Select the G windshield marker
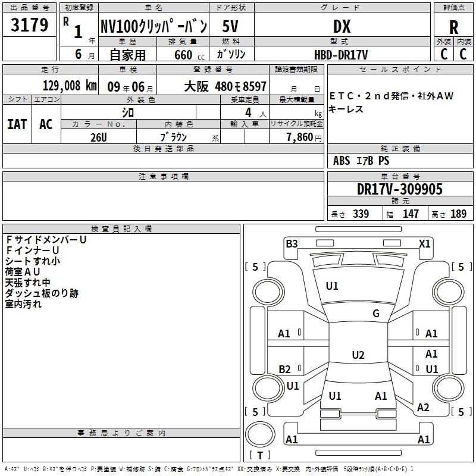Screen dimensions: 476x476 pos(376,314)
